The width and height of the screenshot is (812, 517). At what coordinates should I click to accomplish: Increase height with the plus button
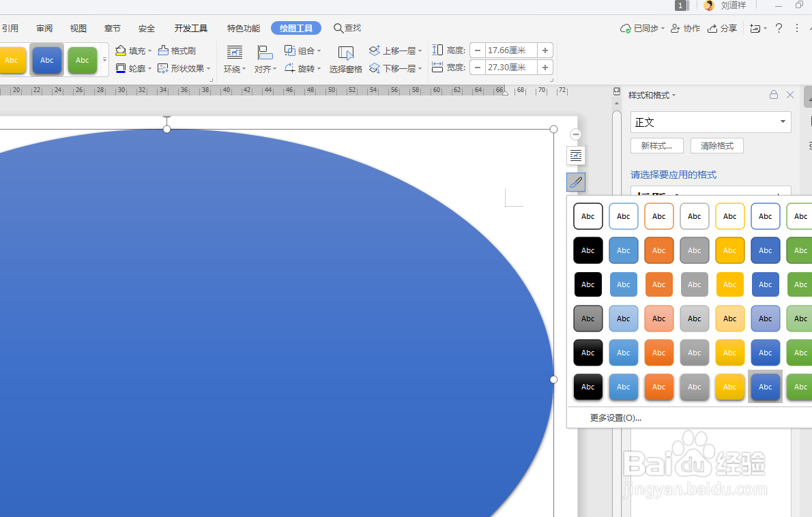click(545, 50)
